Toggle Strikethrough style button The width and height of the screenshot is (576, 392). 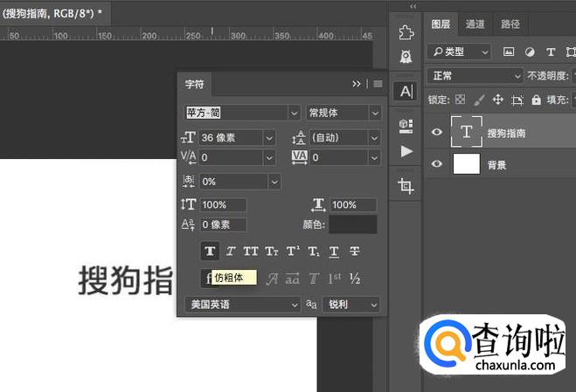(x=355, y=251)
